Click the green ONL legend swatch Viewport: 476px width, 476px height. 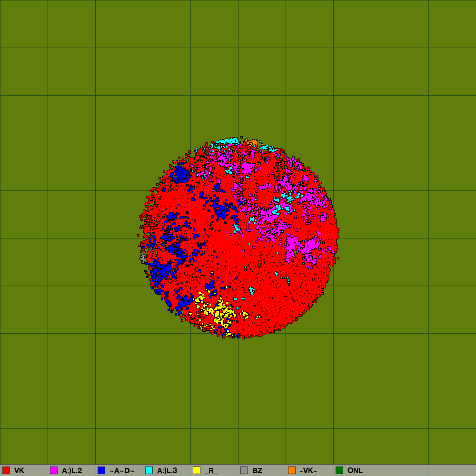pyautogui.click(x=339, y=470)
